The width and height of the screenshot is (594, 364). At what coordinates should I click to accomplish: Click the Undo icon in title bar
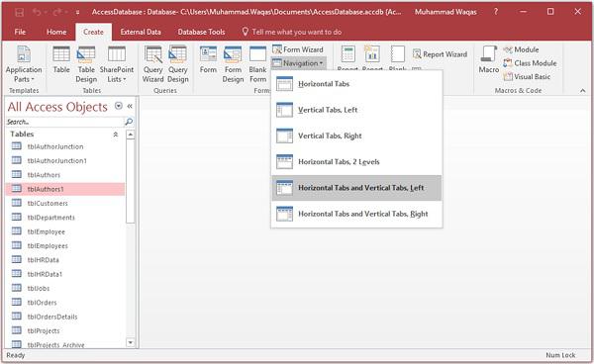(x=37, y=12)
